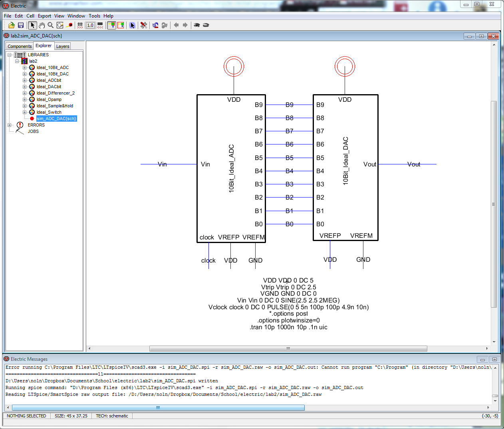Click the Undo icon in the toolbar
This screenshot has width=504, height=429.
155,25
